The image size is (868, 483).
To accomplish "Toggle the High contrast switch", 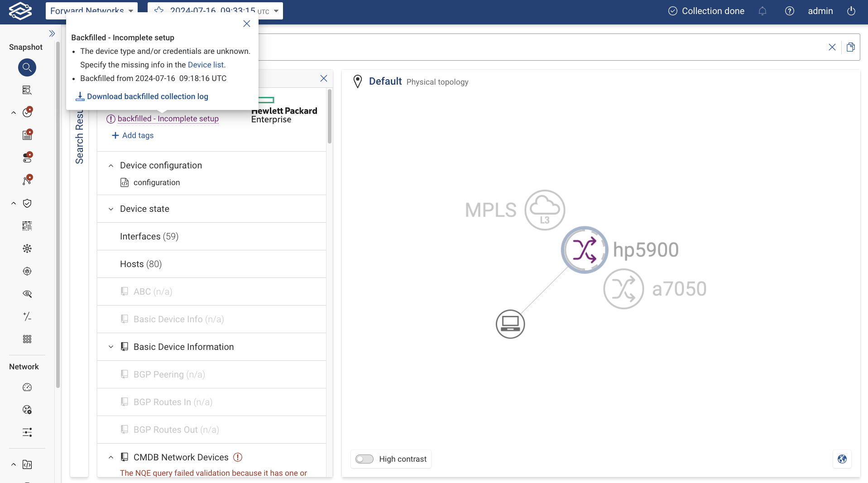I will click(364, 459).
